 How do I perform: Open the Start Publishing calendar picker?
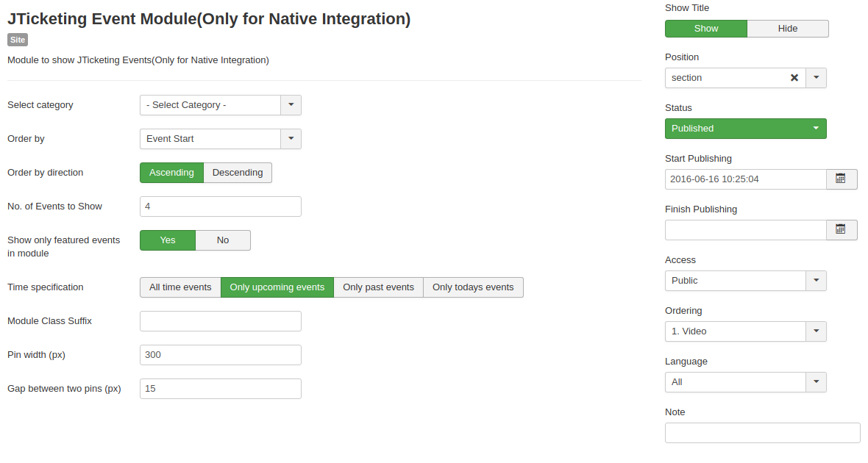tap(842, 179)
